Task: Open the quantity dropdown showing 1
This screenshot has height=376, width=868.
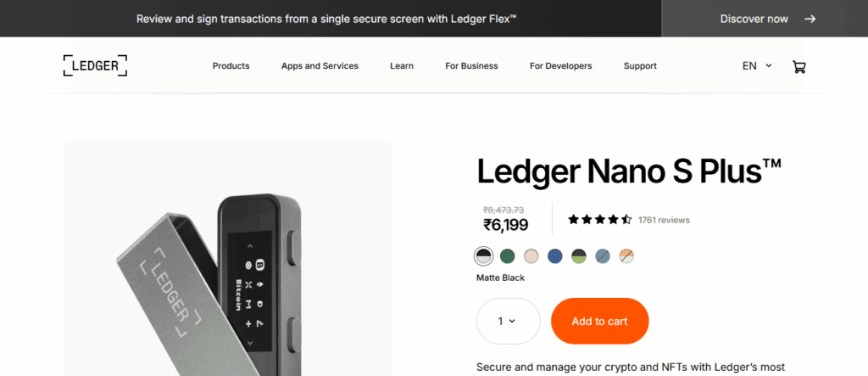Action: tap(508, 321)
